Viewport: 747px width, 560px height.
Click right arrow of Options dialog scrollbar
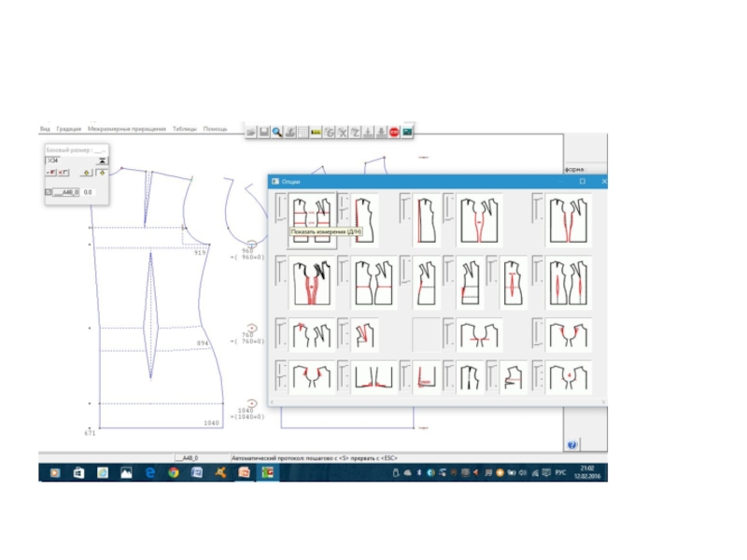[603, 402]
